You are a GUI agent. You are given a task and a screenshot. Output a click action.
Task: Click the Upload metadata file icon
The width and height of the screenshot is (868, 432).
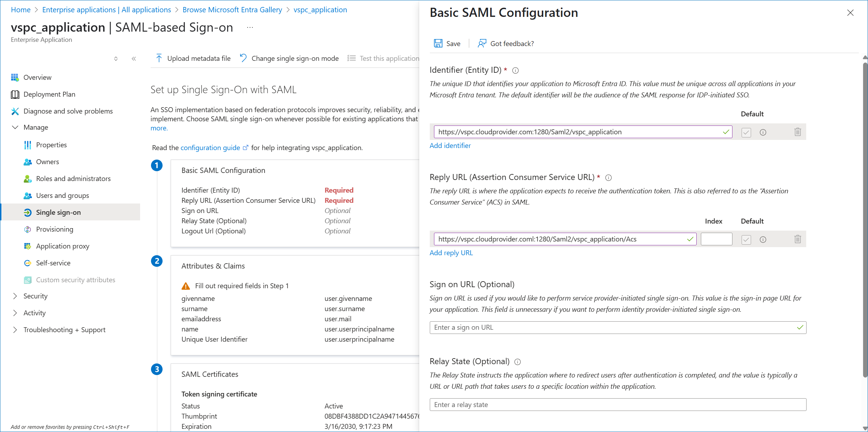(x=159, y=58)
